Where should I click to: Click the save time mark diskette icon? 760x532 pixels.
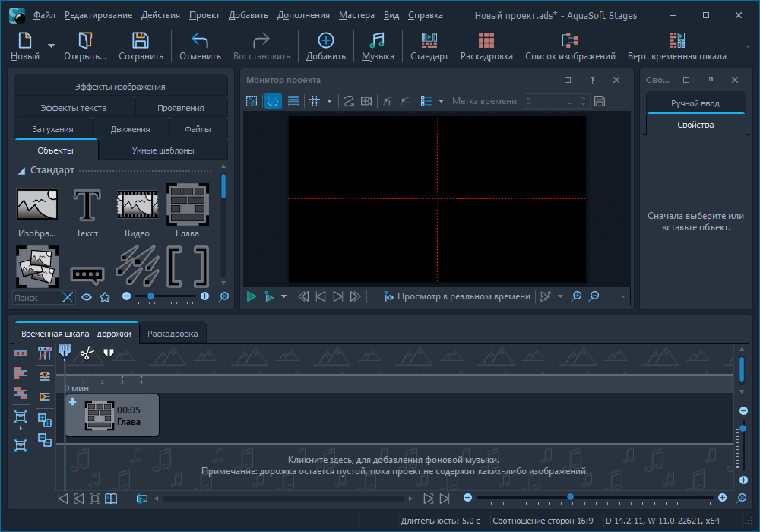(601, 100)
